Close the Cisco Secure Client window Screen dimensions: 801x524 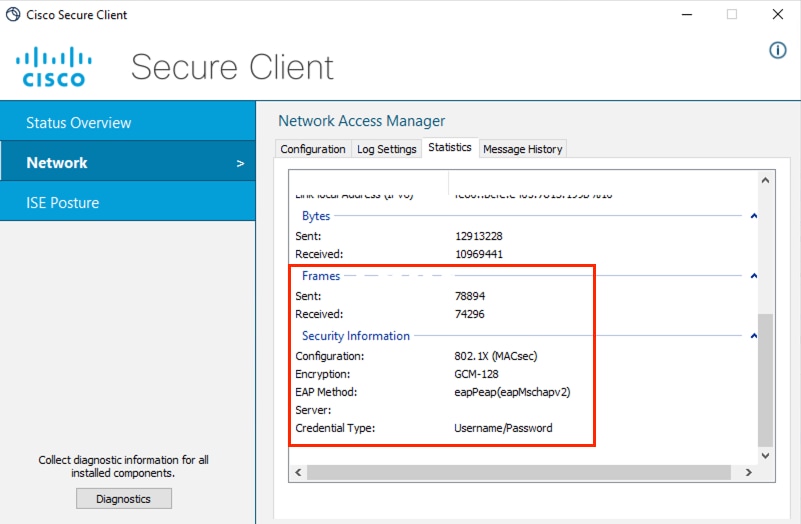pyautogui.click(x=777, y=15)
